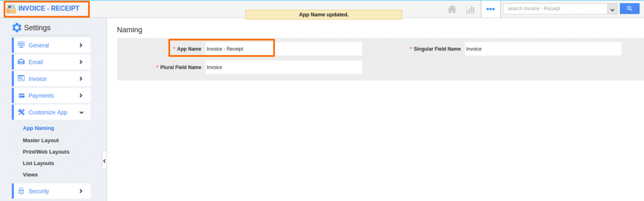Open the General settings menu
This screenshot has width=644, height=201.
(51, 45)
